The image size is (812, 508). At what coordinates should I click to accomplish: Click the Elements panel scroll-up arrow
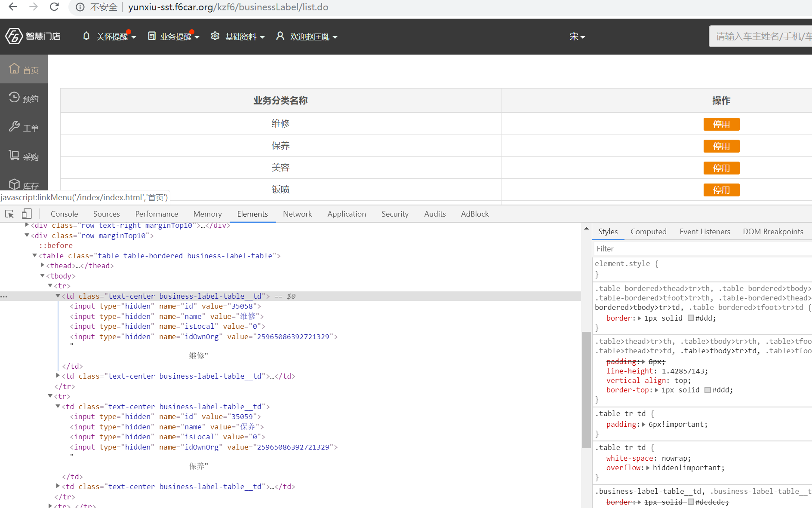[586, 229]
